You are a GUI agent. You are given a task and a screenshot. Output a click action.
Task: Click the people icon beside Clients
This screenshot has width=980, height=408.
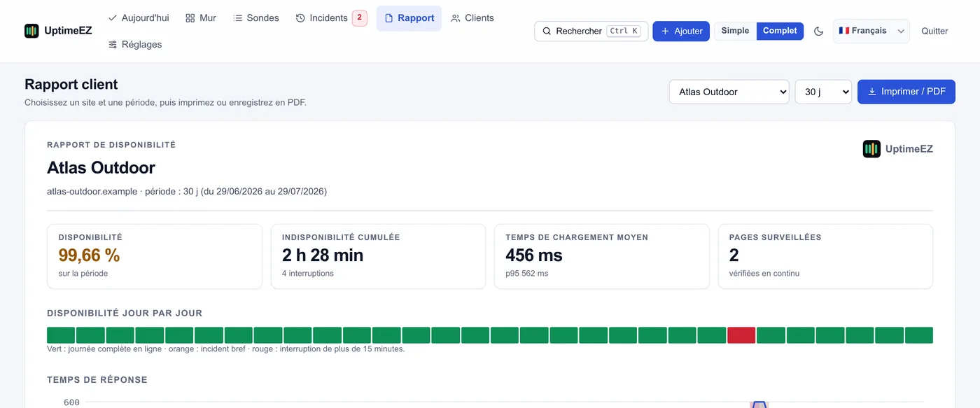pyautogui.click(x=456, y=18)
